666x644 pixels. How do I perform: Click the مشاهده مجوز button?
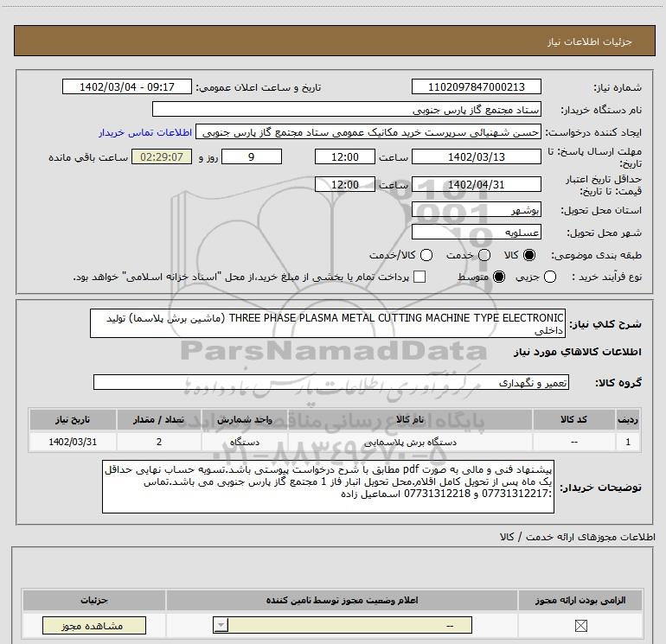coord(94,625)
